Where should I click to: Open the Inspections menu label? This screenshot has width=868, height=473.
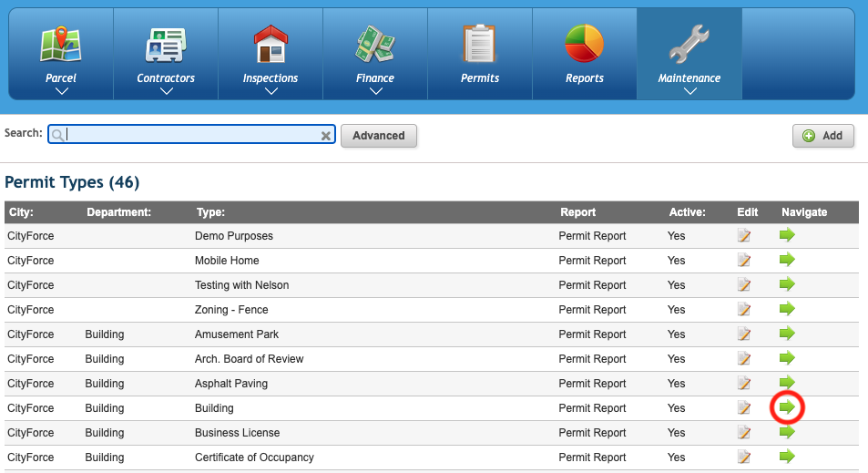point(271,78)
